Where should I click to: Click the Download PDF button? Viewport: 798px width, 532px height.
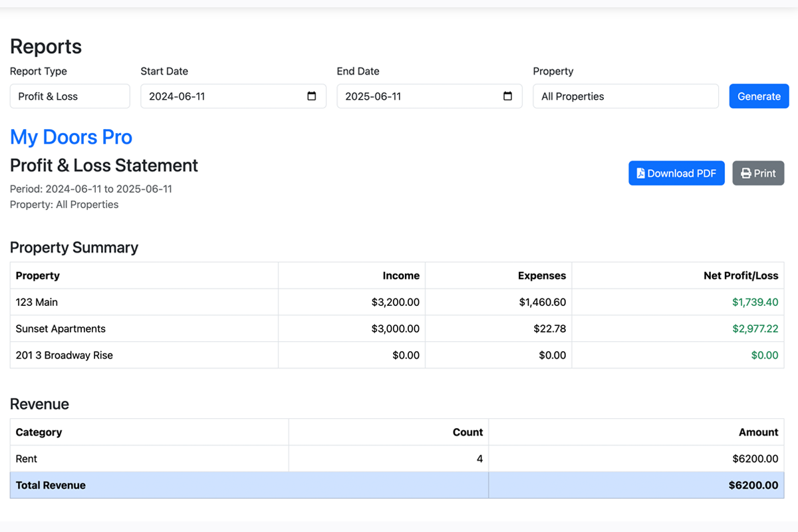(676, 173)
